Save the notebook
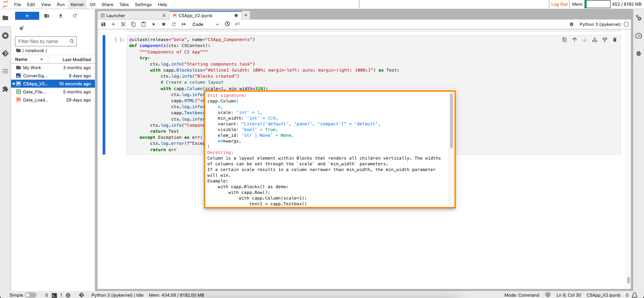 point(103,24)
